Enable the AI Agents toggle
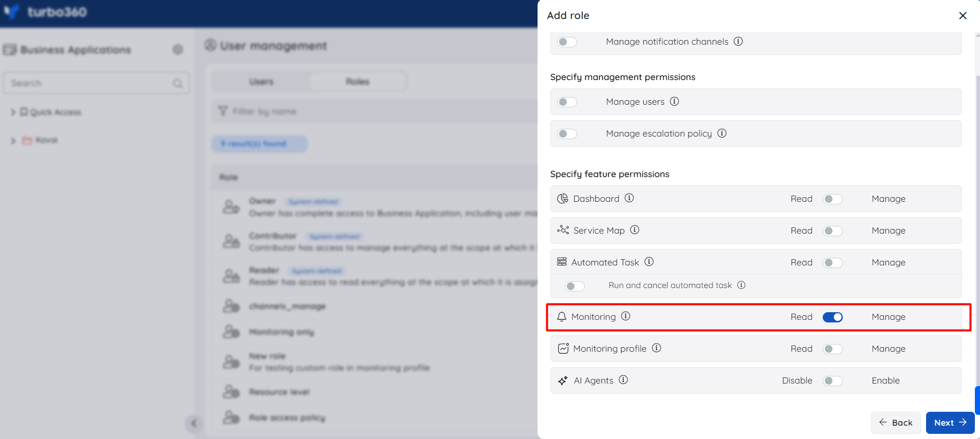The height and width of the screenshot is (439, 980). [833, 381]
